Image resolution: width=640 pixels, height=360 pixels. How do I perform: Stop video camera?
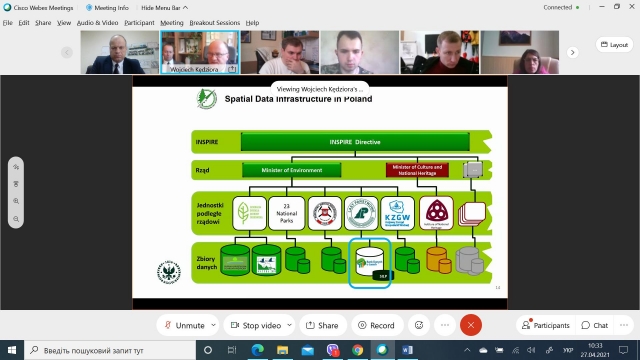coord(256,325)
